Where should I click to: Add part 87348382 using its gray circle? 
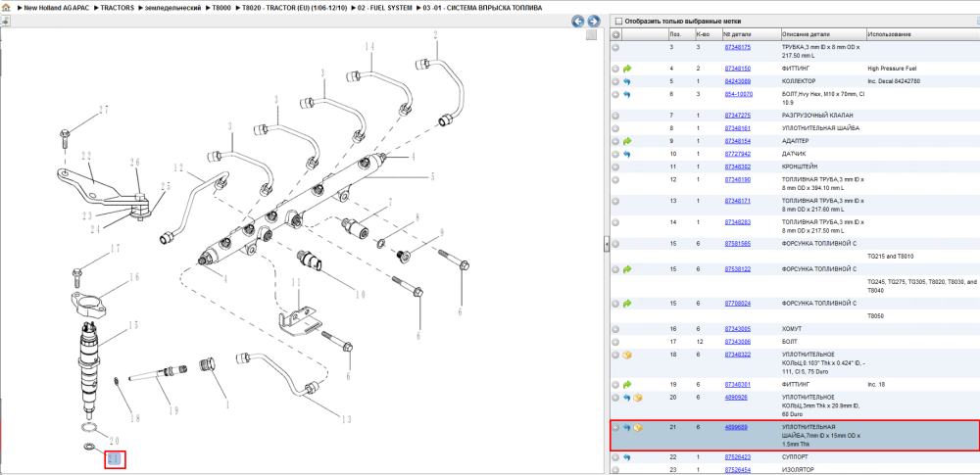click(615, 166)
